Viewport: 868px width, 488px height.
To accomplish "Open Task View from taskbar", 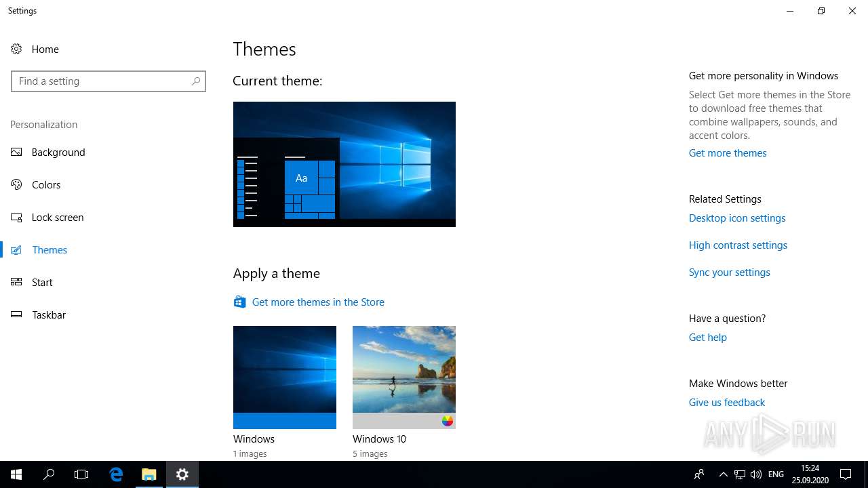I will coord(81,474).
